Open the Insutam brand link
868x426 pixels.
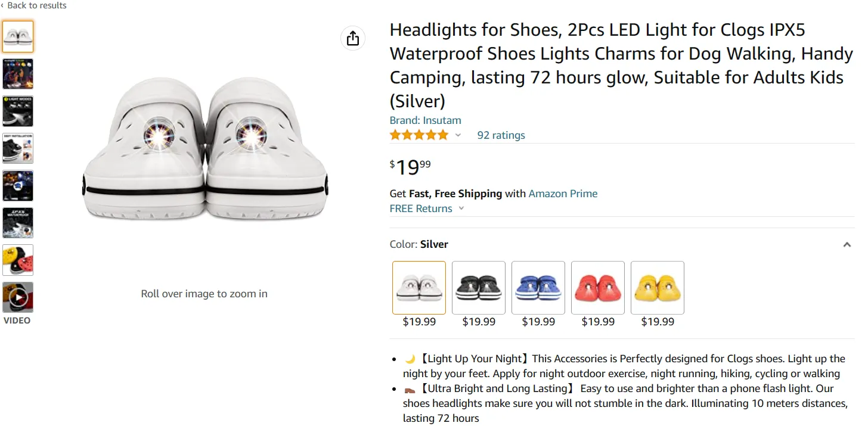coord(425,120)
